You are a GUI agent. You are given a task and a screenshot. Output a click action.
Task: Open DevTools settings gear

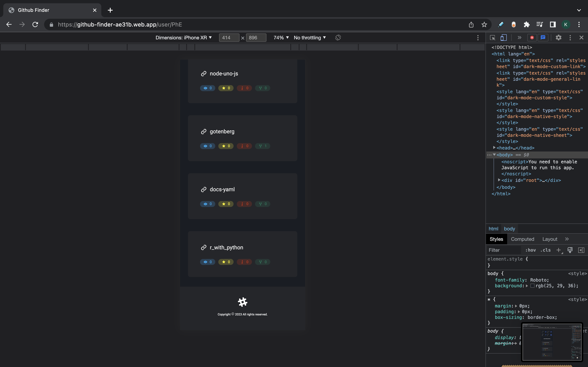[x=558, y=38]
